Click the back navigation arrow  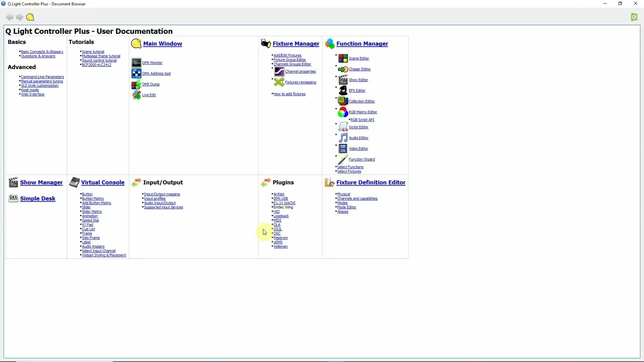coord(10,18)
